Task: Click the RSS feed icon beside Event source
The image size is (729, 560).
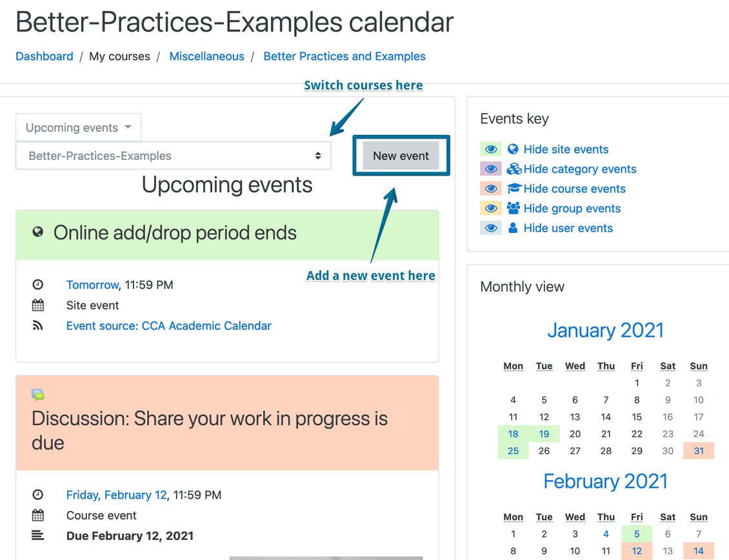Action: 37,326
